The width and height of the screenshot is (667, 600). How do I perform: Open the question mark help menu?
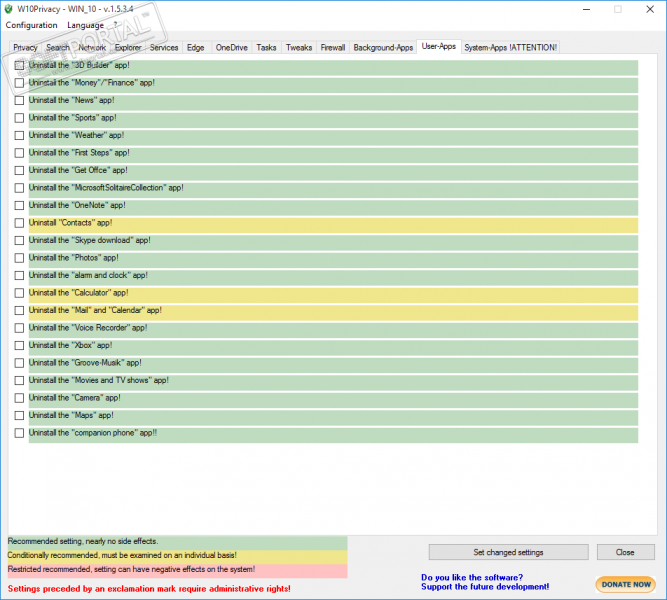[115, 25]
